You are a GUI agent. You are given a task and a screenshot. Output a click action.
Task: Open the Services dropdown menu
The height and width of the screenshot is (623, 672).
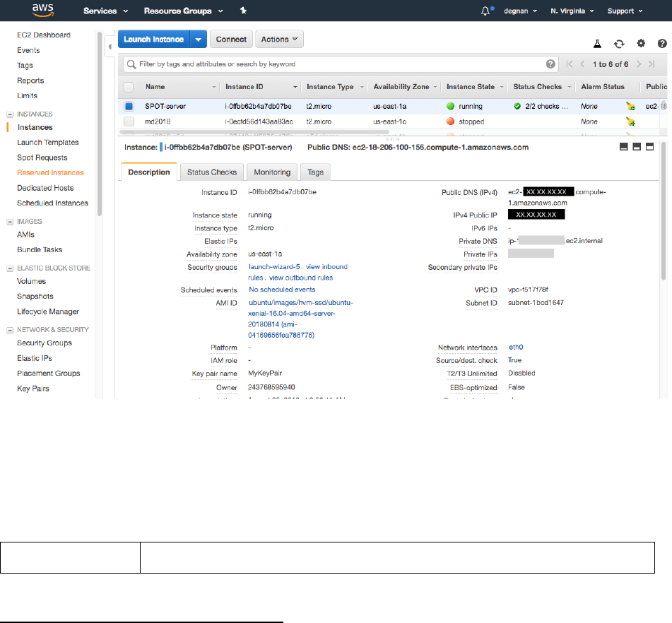click(105, 11)
